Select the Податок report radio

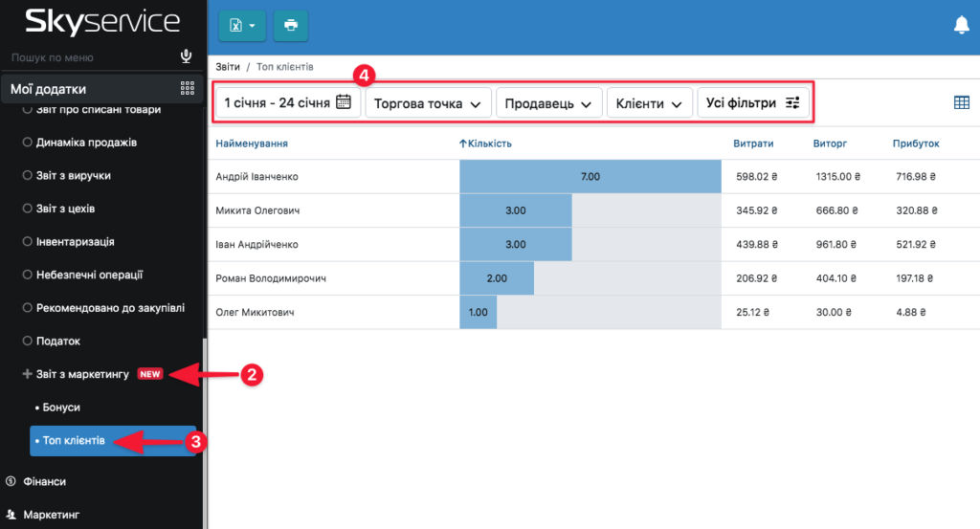pos(27,341)
